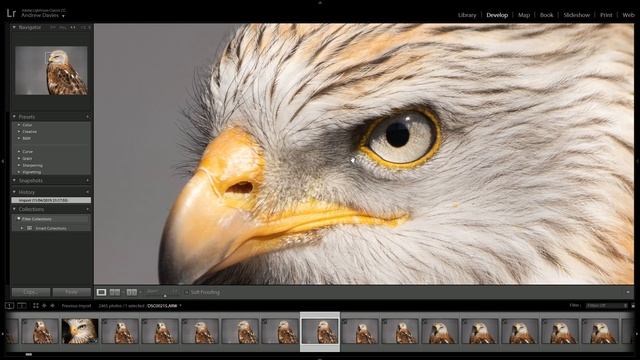640x360 pixels.
Task: Switch to Before/After view
Action: (x=131, y=292)
